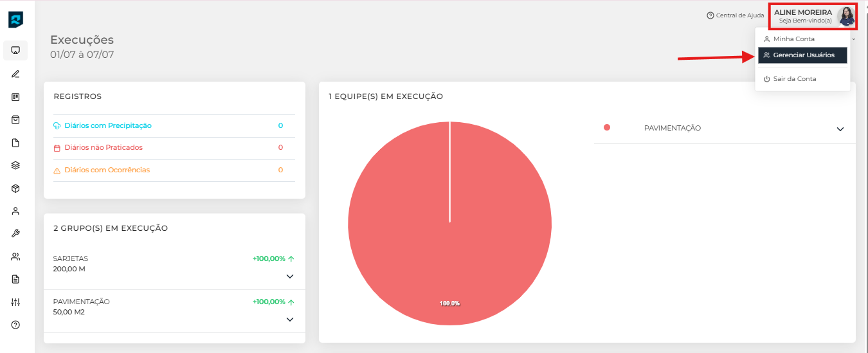Click the monitor dashboard icon in sidebar
The image size is (868, 353).
(x=15, y=50)
